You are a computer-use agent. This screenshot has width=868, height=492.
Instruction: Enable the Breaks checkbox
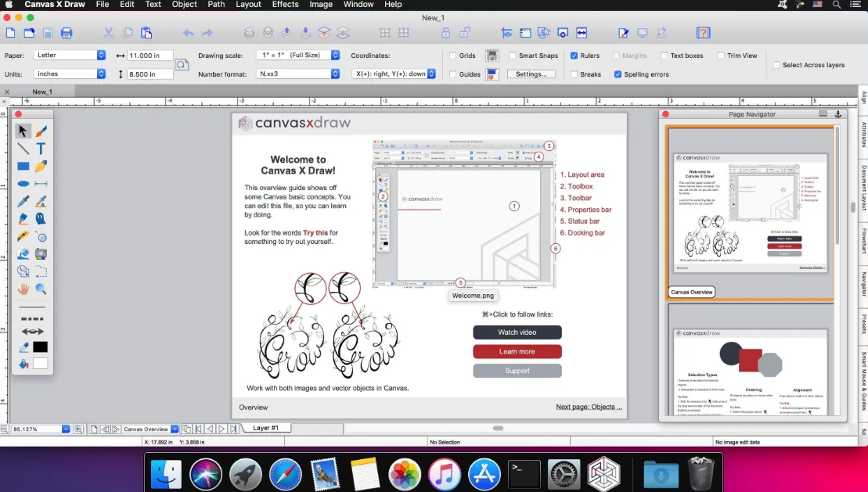click(574, 74)
